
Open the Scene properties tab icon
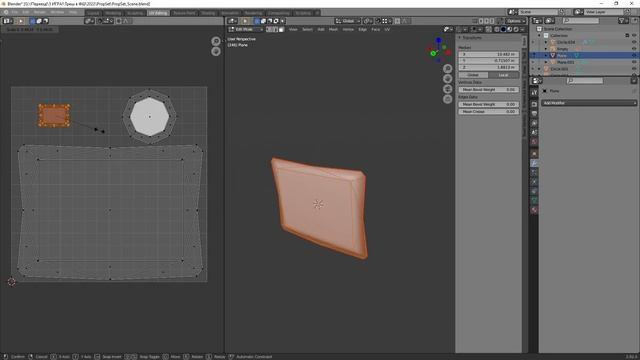coord(534,132)
